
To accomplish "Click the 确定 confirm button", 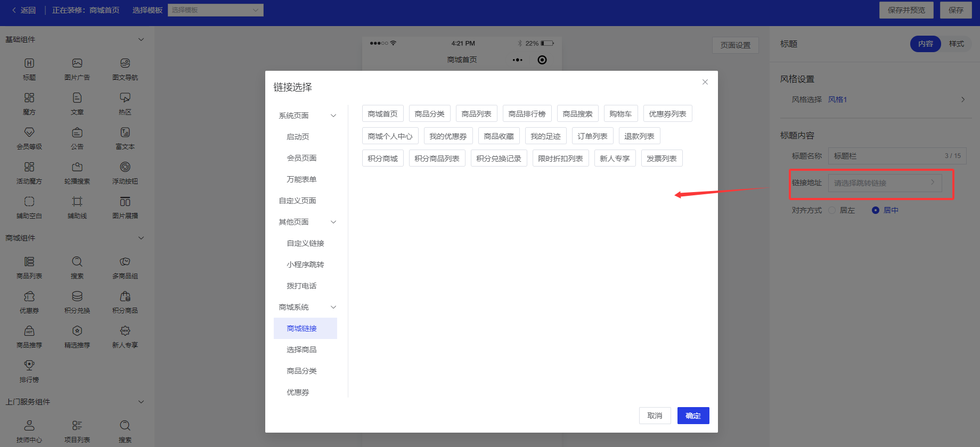I will pyautogui.click(x=693, y=416).
